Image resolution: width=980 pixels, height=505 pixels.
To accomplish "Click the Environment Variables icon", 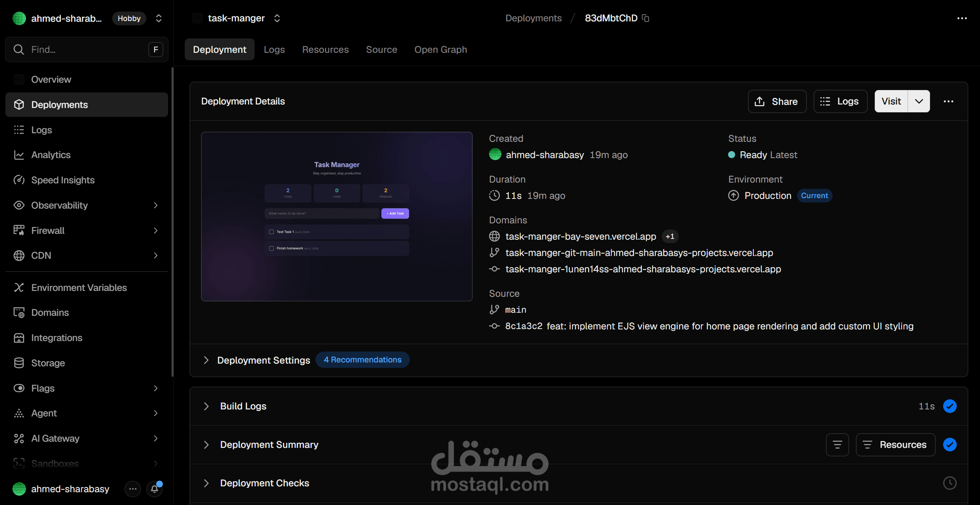I will coord(19,287).
